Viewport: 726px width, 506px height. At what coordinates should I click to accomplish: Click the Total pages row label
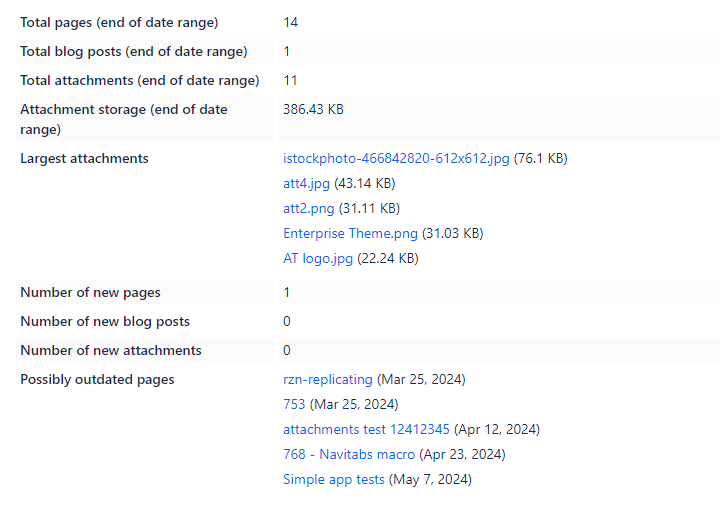(119, 22)
